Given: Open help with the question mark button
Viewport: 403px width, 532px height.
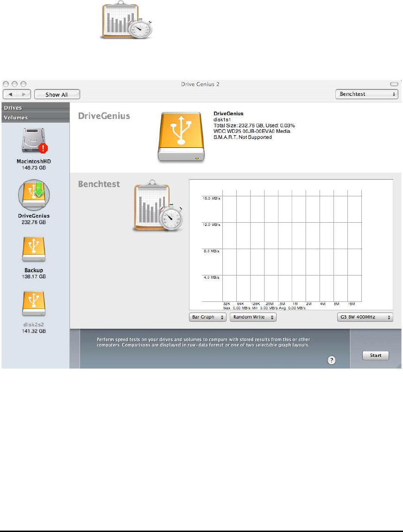Looking at the screenshot, I should [x=331, y=360].
